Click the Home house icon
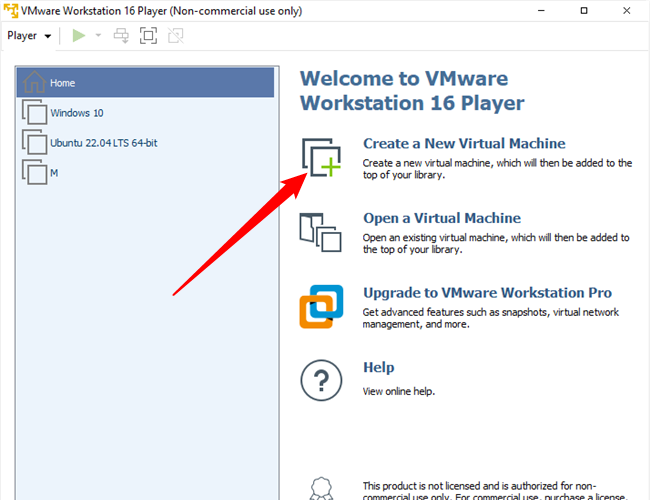This screenshot has height=500, width=650. (34, 82)
